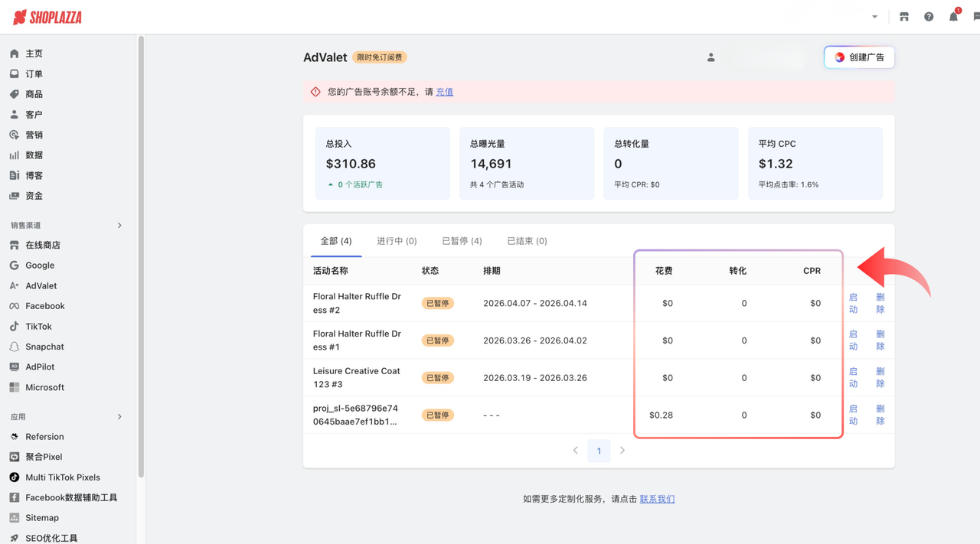Select page 1 in the pagination
Viewport: 980px width, 544px height.
pyautogui.click(x=599, y=451)
